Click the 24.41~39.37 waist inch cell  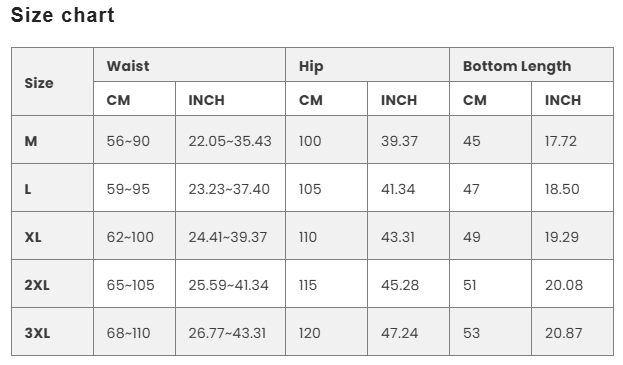pos(230,236)
